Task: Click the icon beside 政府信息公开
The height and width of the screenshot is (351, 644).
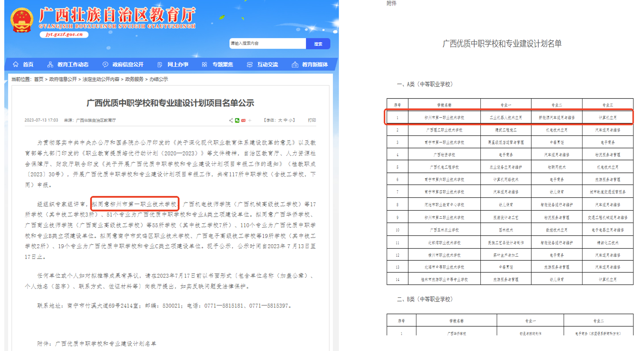Action: [105, 64]
